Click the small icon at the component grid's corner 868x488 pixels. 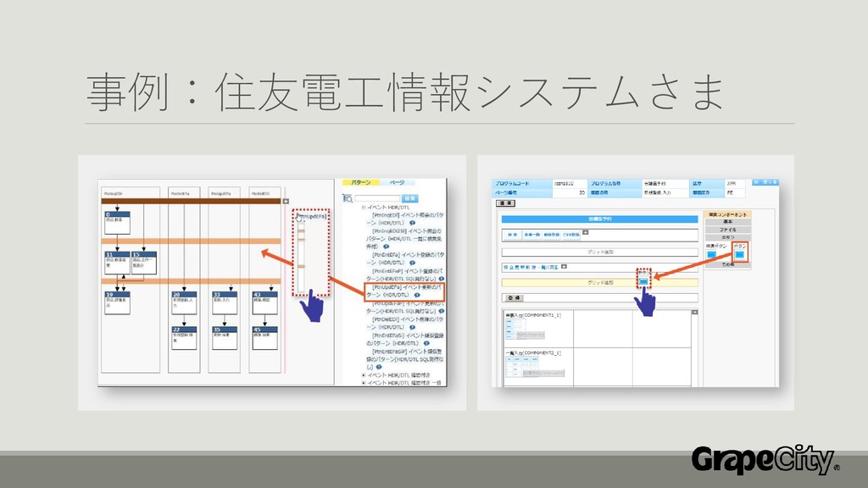coord(694,313)
